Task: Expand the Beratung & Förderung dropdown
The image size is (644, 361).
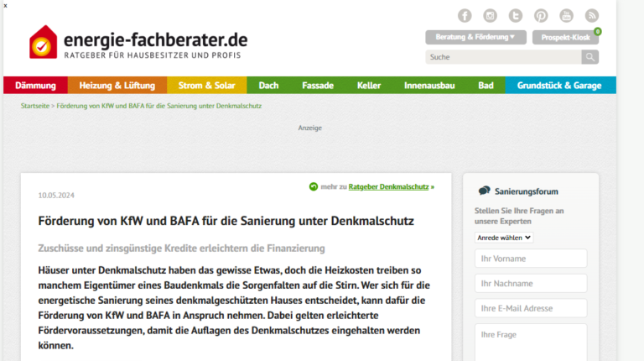Action: coord(475,37)
